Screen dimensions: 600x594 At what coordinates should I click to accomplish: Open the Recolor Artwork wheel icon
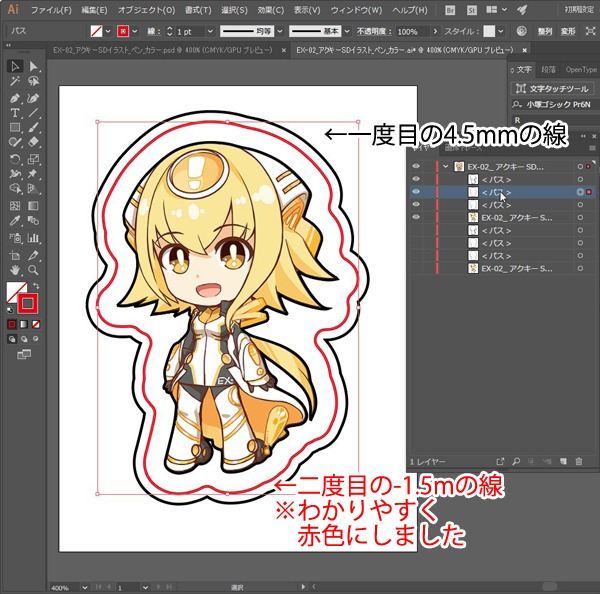coord(521,31)
